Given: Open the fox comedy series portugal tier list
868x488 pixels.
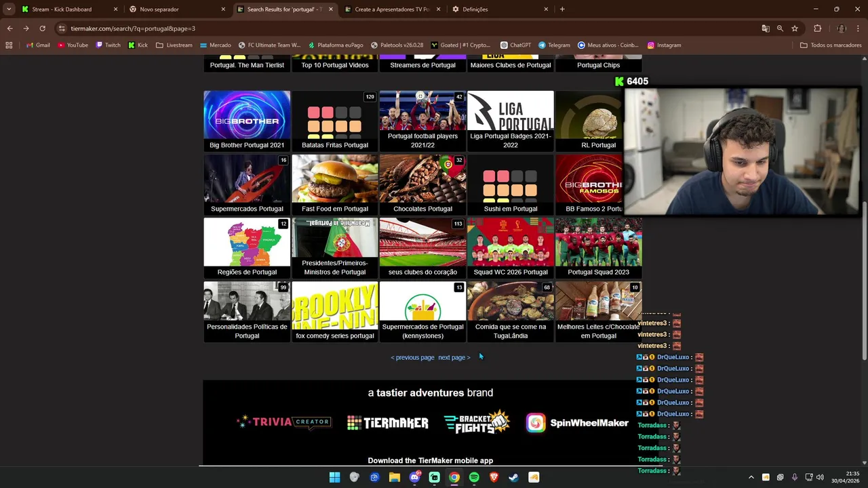Looking at the screenshot, I should (335, 312).
